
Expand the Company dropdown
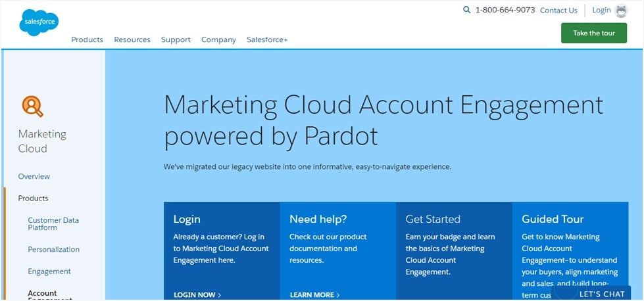(218, 39)
